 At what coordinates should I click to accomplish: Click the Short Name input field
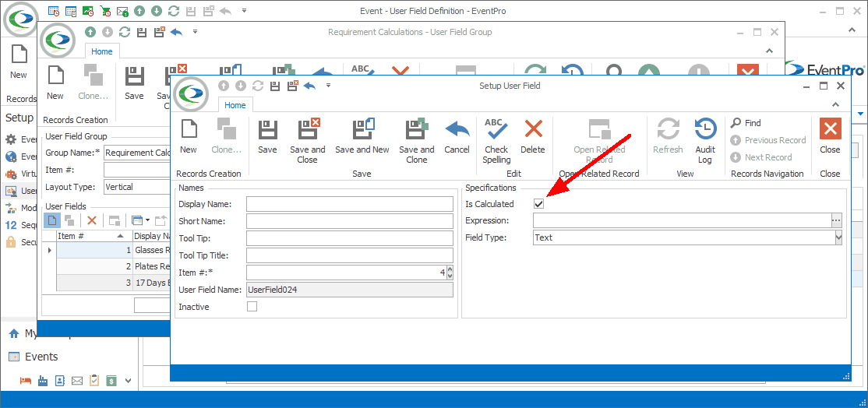click(350, 221)
